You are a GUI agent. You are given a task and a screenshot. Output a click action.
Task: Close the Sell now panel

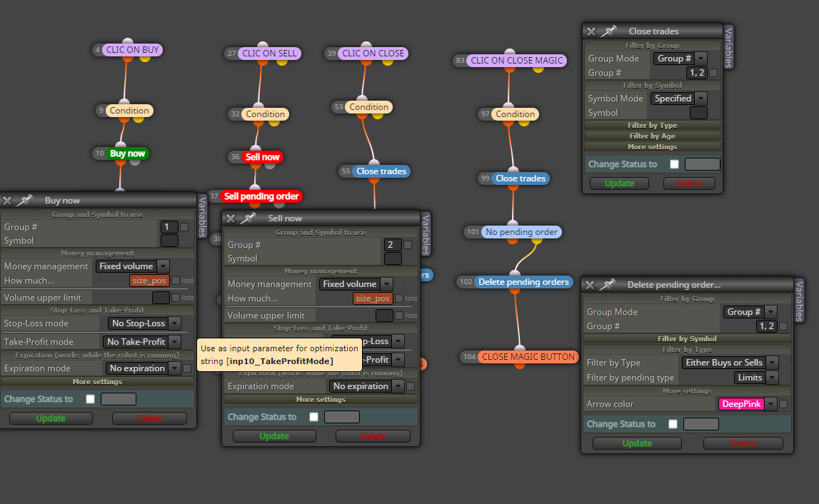(231, 218)
